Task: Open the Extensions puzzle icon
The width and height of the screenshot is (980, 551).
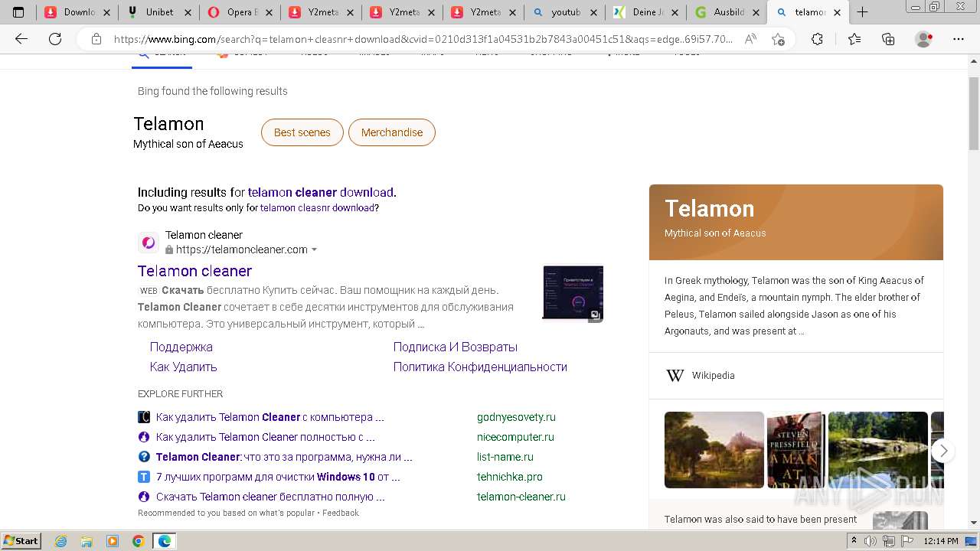Action: point(817,39)
